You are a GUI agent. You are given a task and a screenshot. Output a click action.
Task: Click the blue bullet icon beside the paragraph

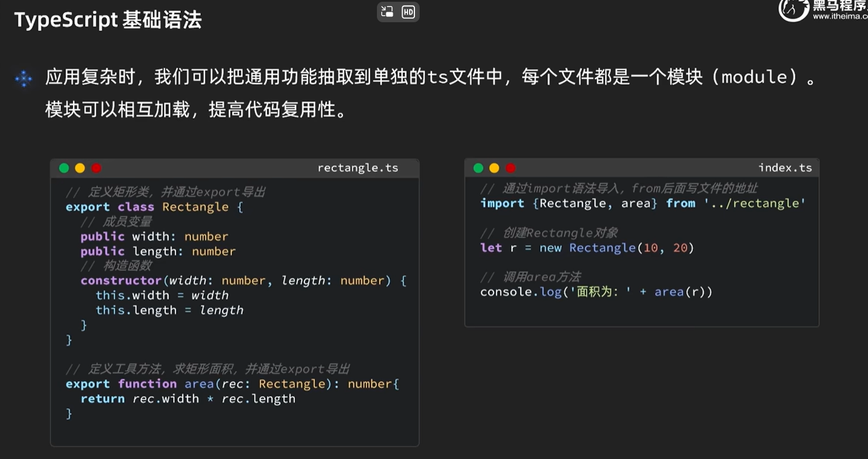[23, 78]
